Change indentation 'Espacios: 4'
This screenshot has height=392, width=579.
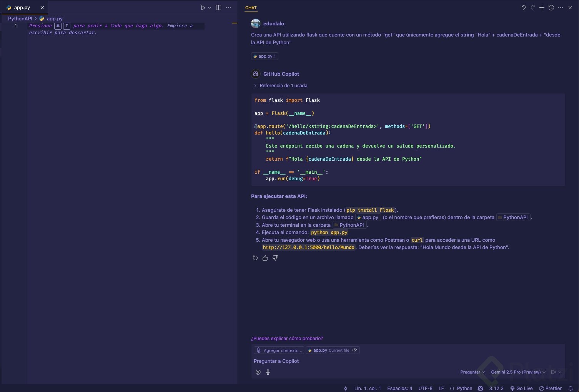[399, 389]
